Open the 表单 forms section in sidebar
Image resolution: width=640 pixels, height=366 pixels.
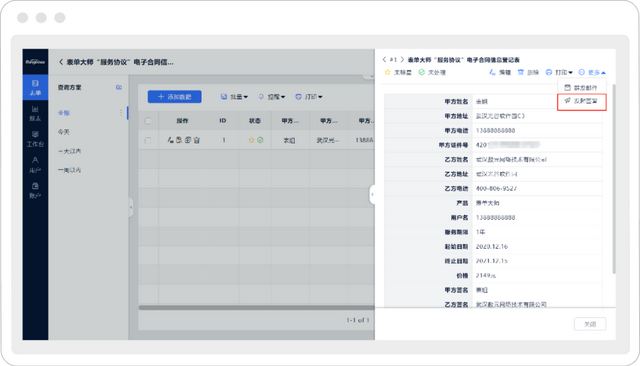click(x=35, y=87)
